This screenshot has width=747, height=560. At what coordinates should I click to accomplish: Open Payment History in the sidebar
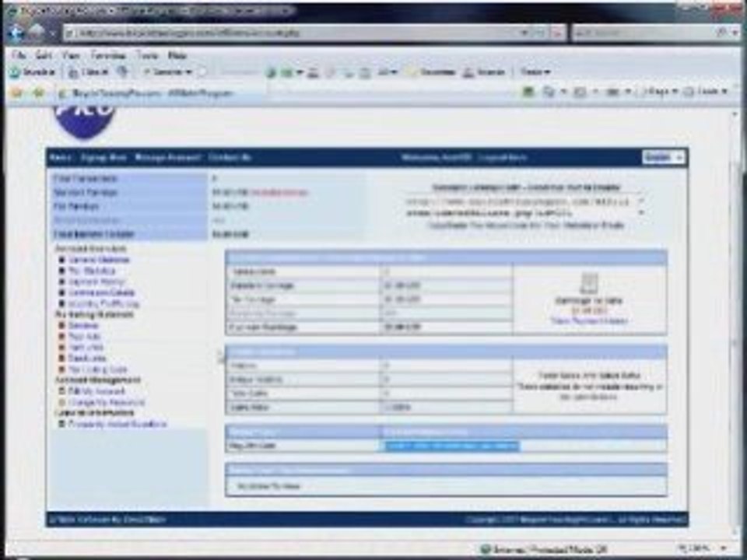tap(96, 282)
